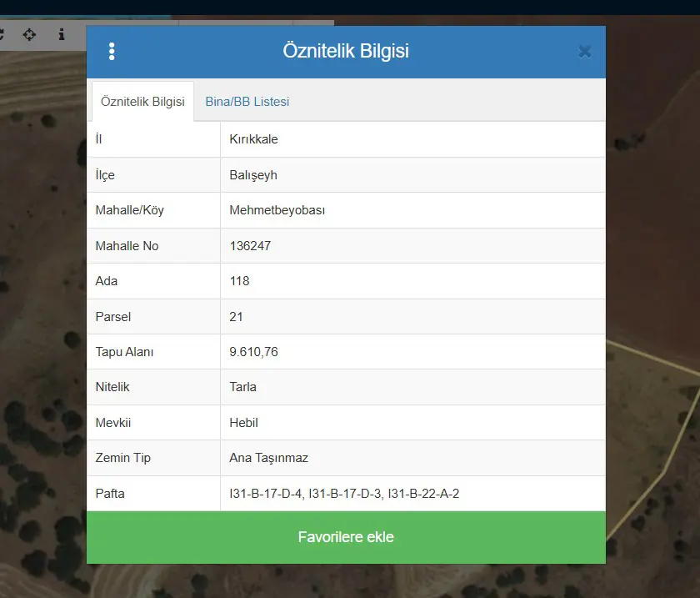700x598 pixels.
Task: Click the İlçe row label
Action: [105, 175]
